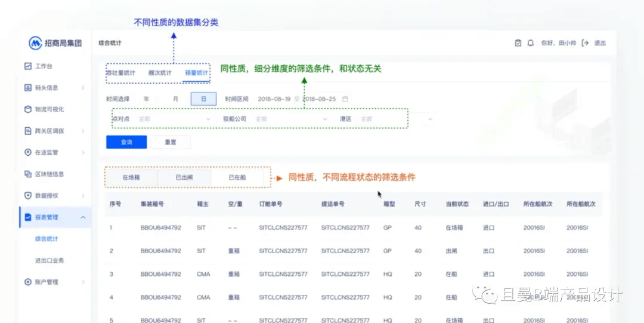Click the 区块链信息 icon in the sidebar

(x=28, y=174)
